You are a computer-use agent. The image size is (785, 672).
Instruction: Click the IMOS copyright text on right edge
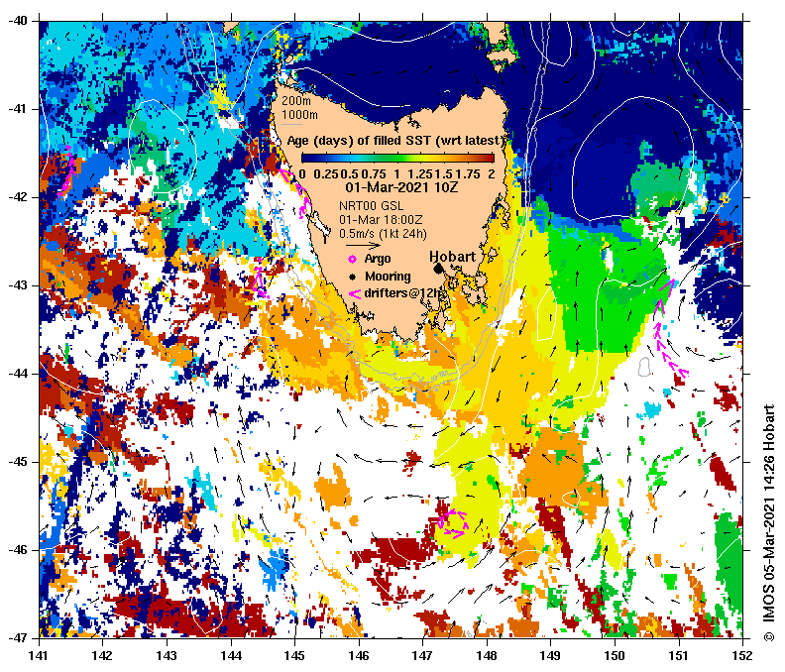pos(769,522)
